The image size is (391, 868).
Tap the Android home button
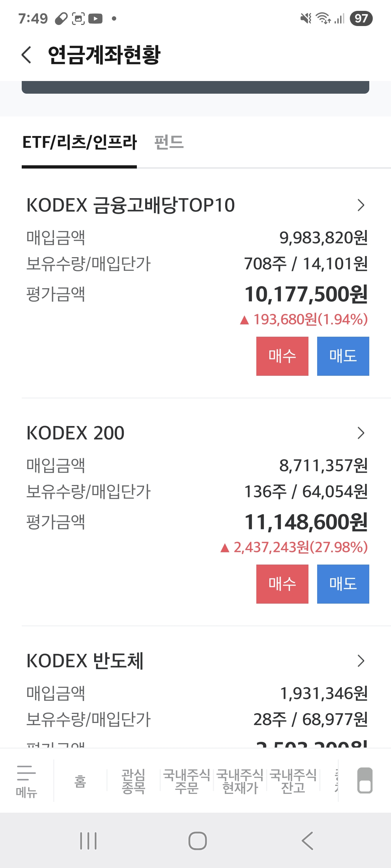pos(197,841)
